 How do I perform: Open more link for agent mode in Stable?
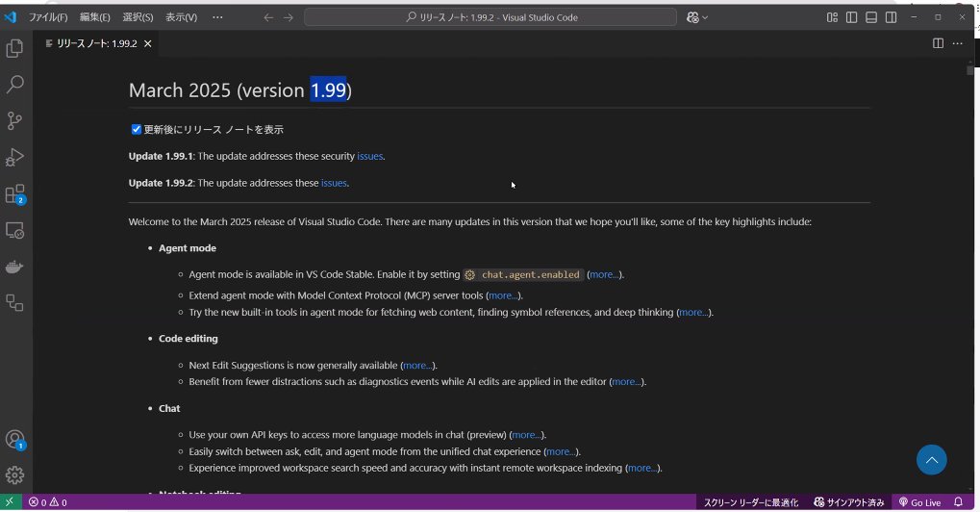(x=604, y=274)
